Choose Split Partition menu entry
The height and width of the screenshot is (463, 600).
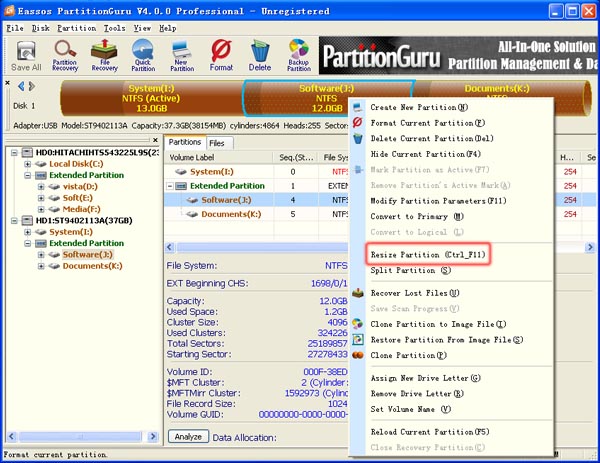[x=452, y=270]
